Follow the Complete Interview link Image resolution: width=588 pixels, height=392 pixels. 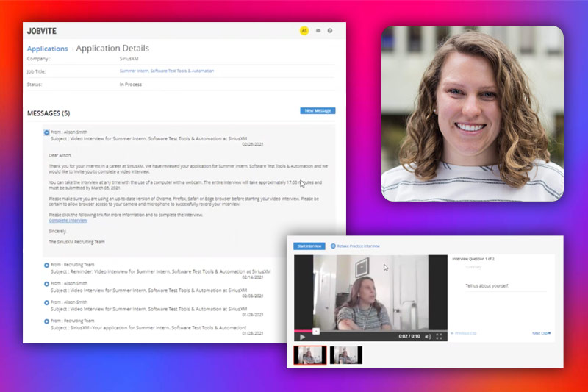tap(68, 221)
